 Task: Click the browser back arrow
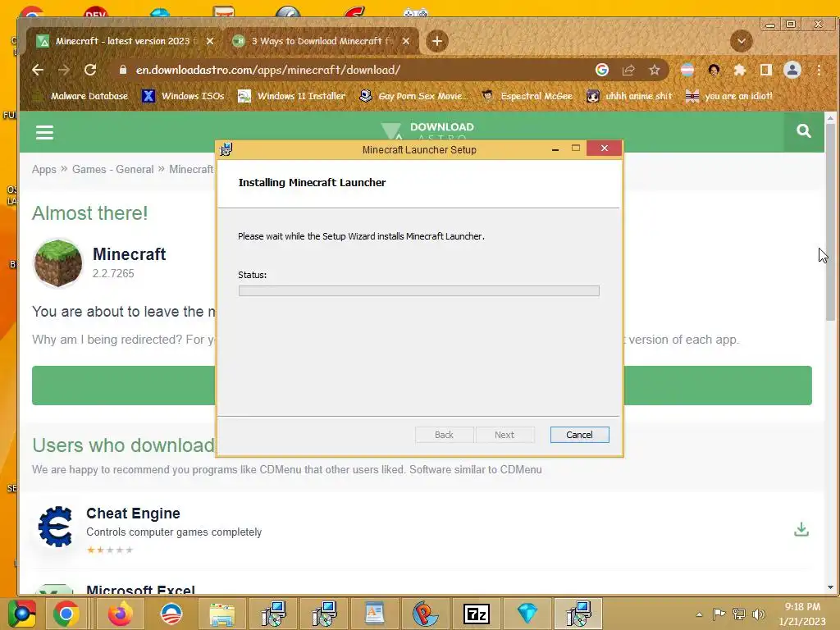[x=38, y=70]
